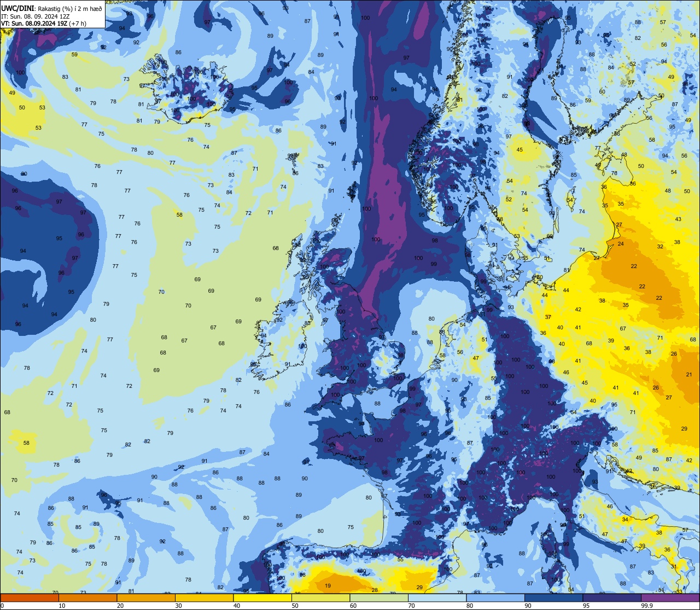Pick the 20–30 orange legend segment
Image resolution: width=700 pixels, height=610 pixels.
[146, 597]
